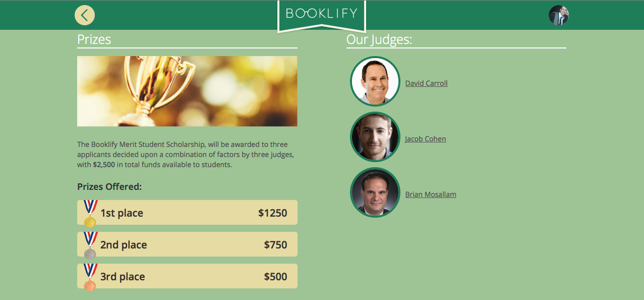This screenshot has height=300, width=644.
Task: Click the back arrow button
Action: 85,15
